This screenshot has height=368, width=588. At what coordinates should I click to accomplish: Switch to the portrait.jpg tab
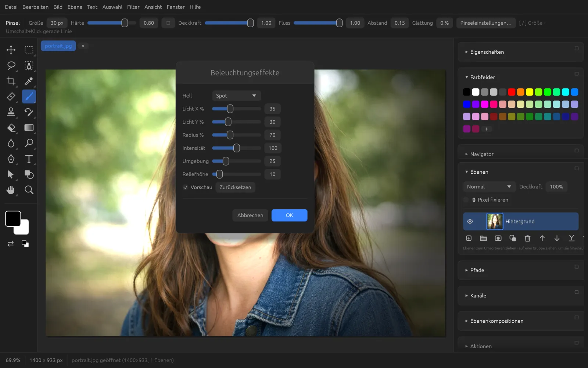coord(58,46)
